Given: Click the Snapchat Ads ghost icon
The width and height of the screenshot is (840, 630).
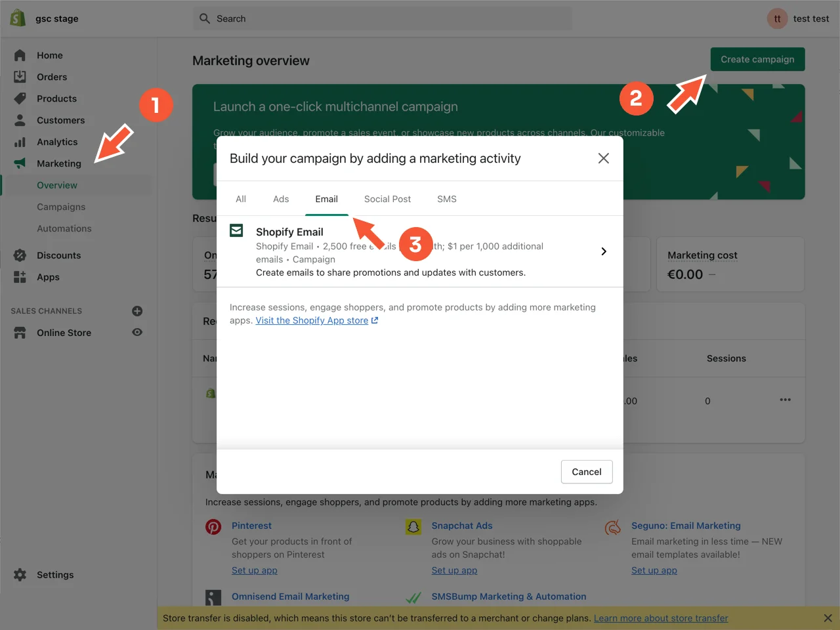Looking at the screenshot, I should 413,526.
